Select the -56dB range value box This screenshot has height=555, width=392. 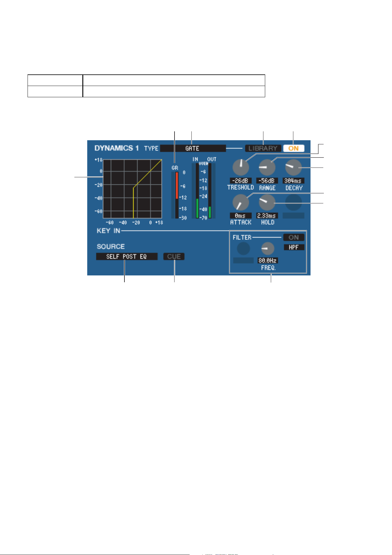click(267, 181)
